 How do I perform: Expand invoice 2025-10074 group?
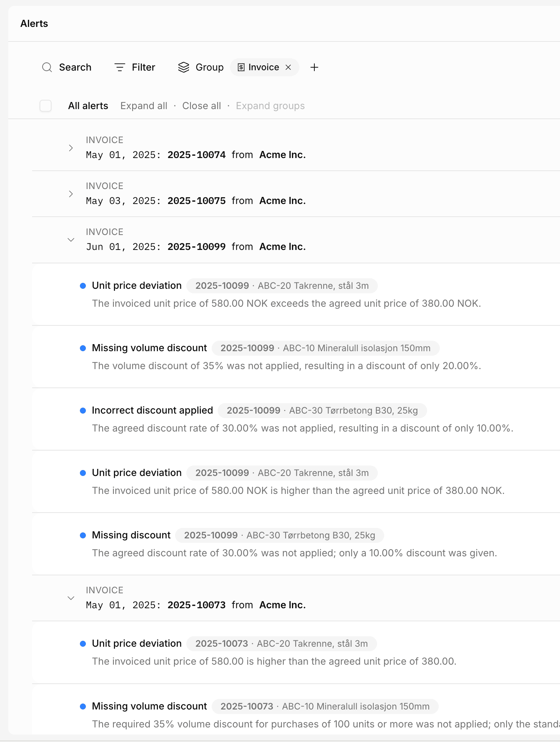(71, 148)
